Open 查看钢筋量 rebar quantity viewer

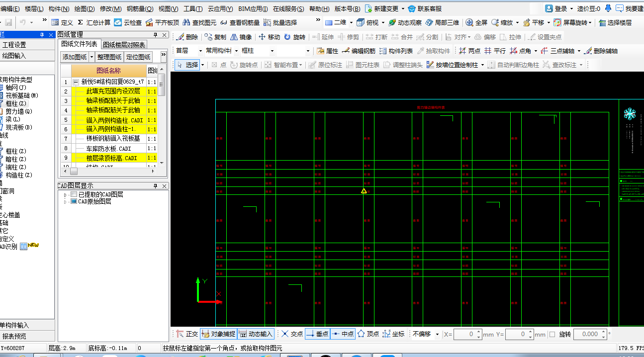click(x=240, y=22)
